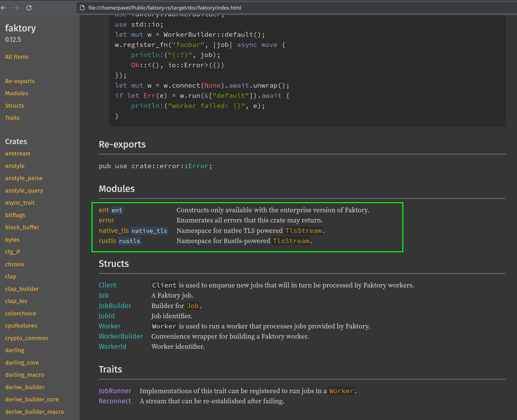The width and height of the screenshot is (517, 420).
Task: Open the derive_builder_macro crate link
Action: point(34,412)
